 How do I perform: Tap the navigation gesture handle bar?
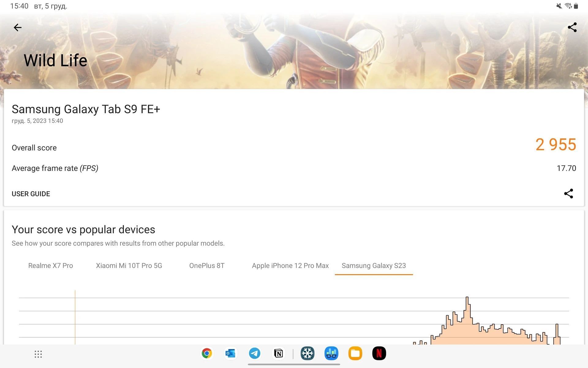tap(294, 364)
